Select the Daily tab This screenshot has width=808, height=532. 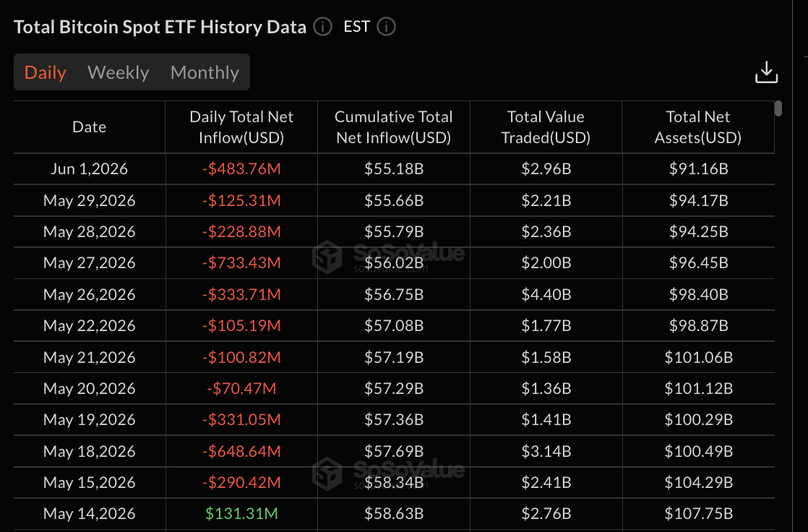(x=46, y=73)
